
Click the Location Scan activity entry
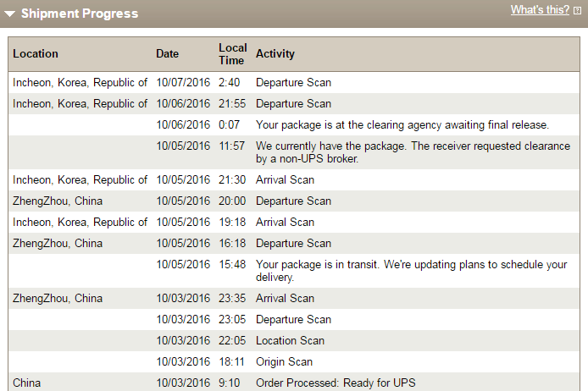[x=290, y=340]
